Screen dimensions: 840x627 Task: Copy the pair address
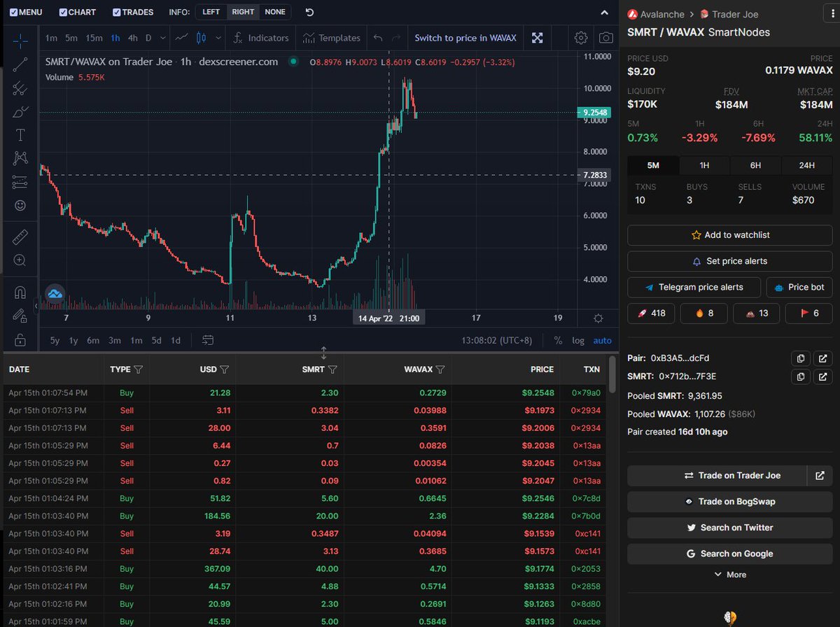tap(801, 358)
